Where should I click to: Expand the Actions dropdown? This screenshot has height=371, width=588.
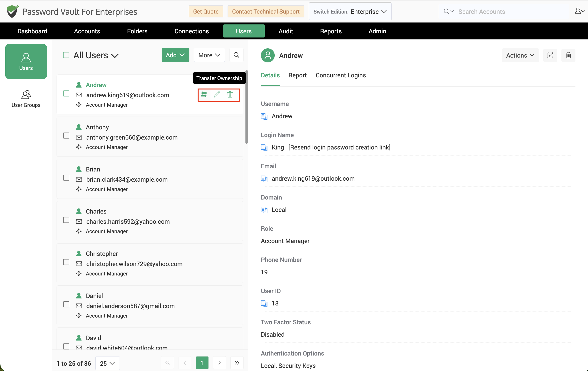[x=520, y=55]
